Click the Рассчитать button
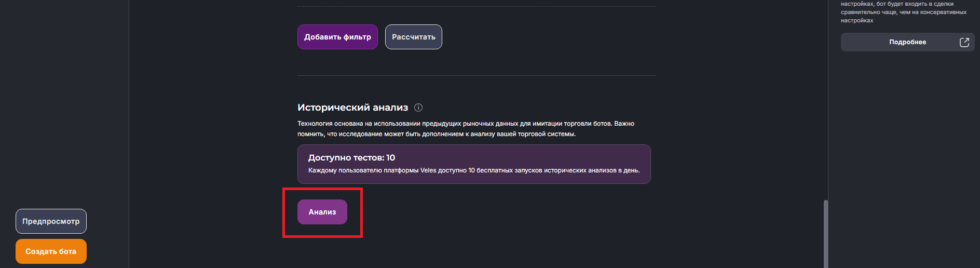Image resolution: width=980 pixels, height=268 pixels. point(414,37)
